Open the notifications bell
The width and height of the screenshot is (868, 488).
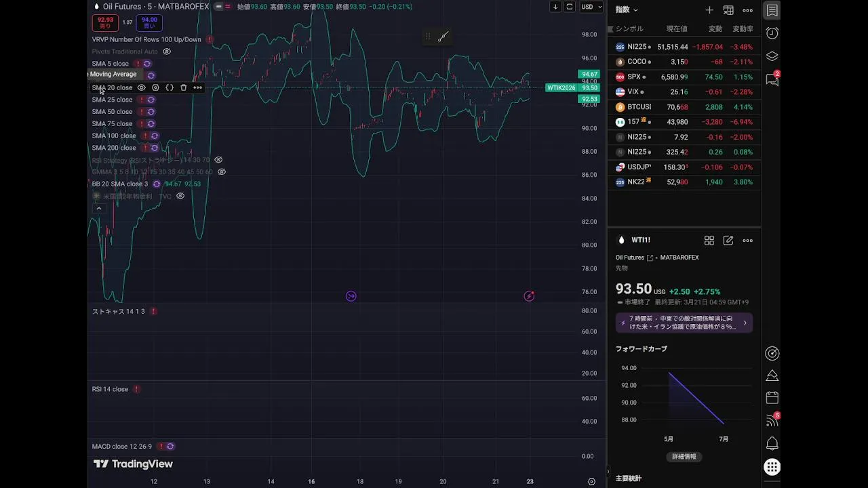click(x=772, y=444)
